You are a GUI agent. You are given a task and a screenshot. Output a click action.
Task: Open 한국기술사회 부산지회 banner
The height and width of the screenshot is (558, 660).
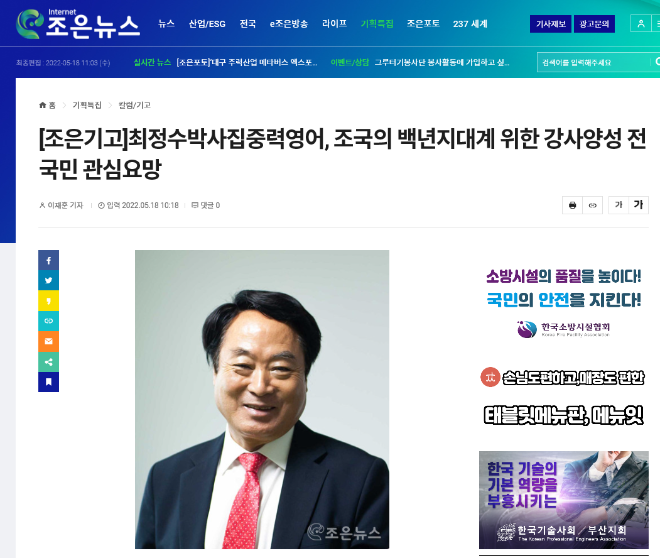click(x=564, y=500)
